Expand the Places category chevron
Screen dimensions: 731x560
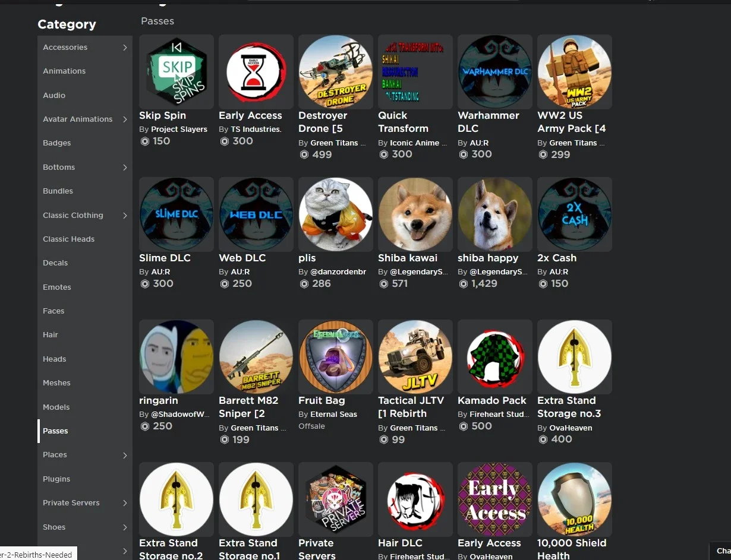[x=125, y=455]
